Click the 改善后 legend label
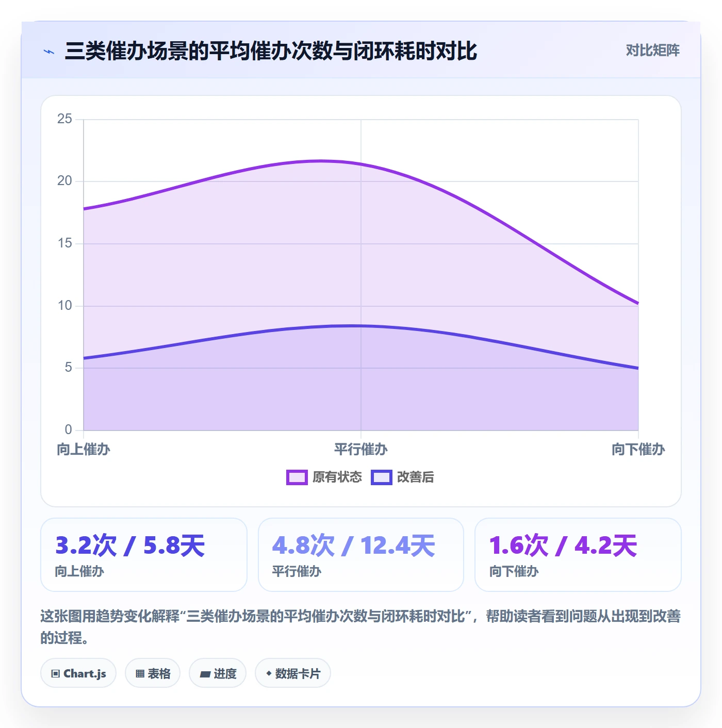 [416, 477]
